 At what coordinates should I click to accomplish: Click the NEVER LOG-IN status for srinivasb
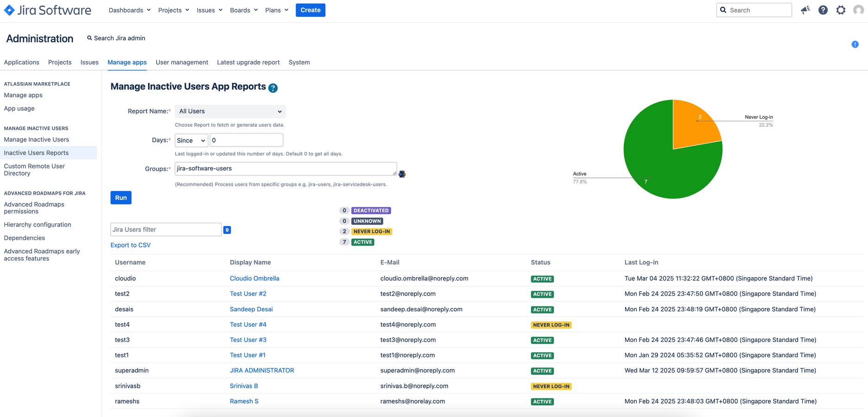(x=551, y=386)
